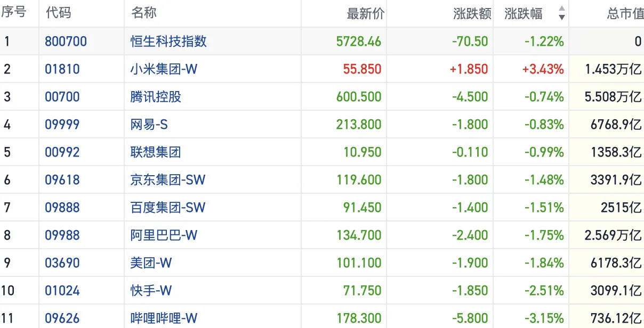This screenshot has width=644, height=328.
Task: Select change amount -2.400
Action: click(470, 235)
